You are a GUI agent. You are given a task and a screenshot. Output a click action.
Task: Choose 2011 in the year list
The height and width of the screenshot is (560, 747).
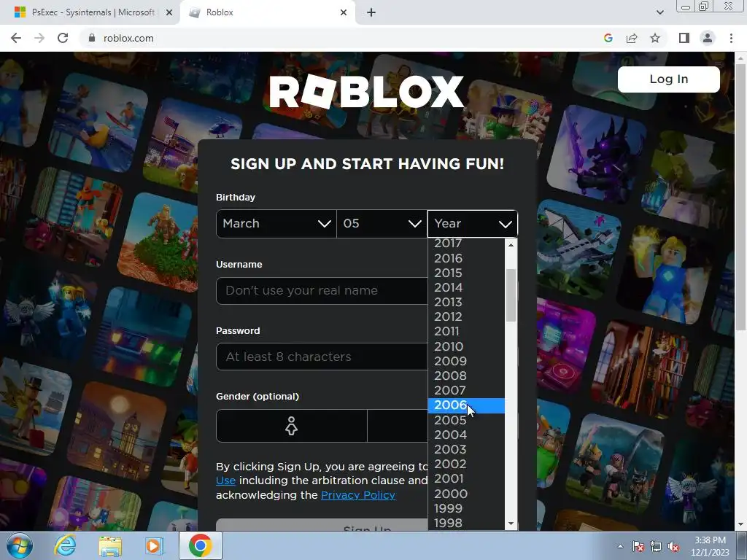click(x=466, y=332)
